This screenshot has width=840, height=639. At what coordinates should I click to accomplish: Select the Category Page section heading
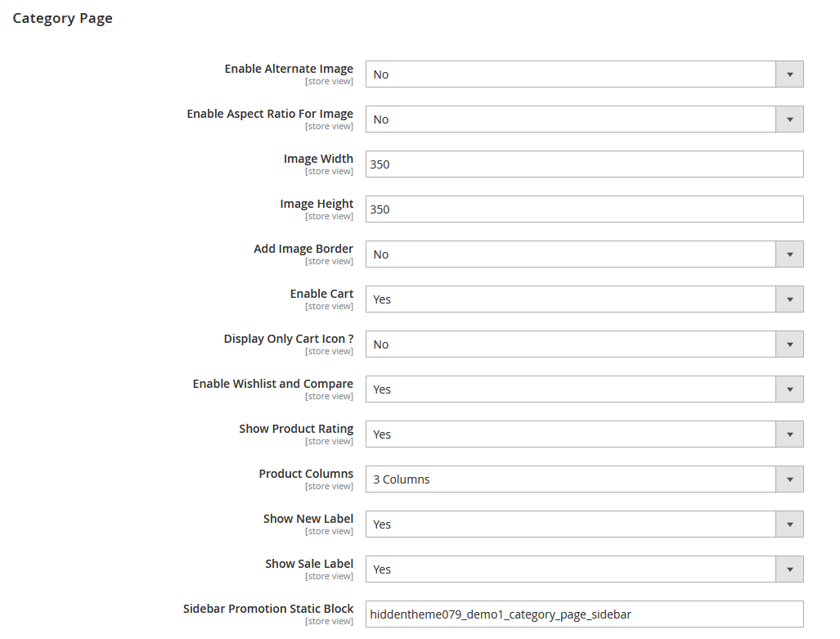[x=62, y=17]
